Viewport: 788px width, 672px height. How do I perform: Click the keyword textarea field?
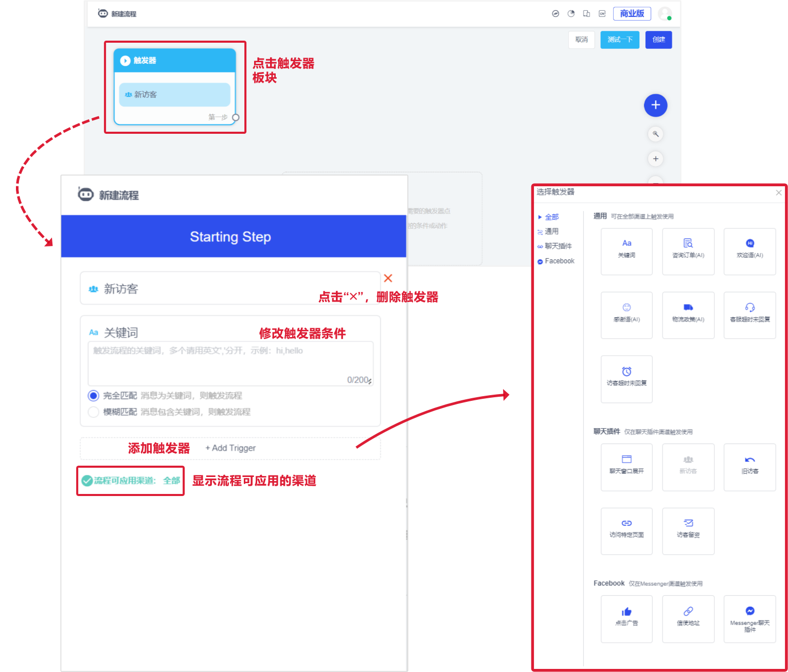[230, 363]
